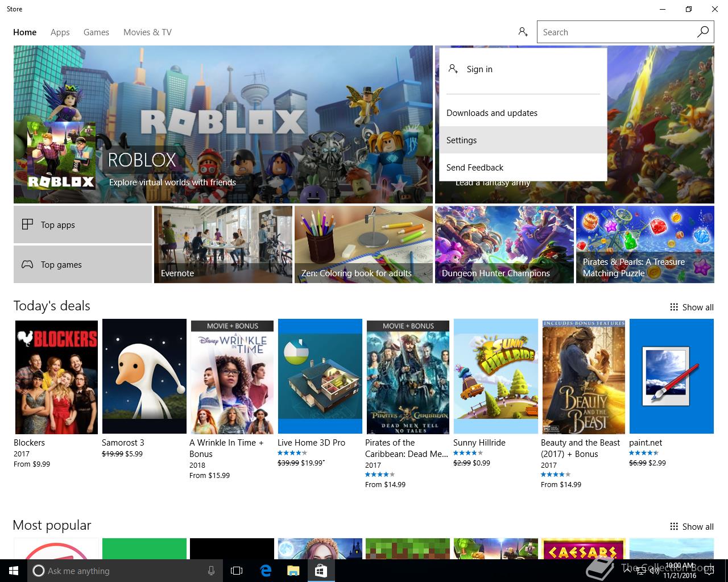This screenshot has width=728, height=582.
Task: Switch to the Home tab
Action: pos(25,32)
